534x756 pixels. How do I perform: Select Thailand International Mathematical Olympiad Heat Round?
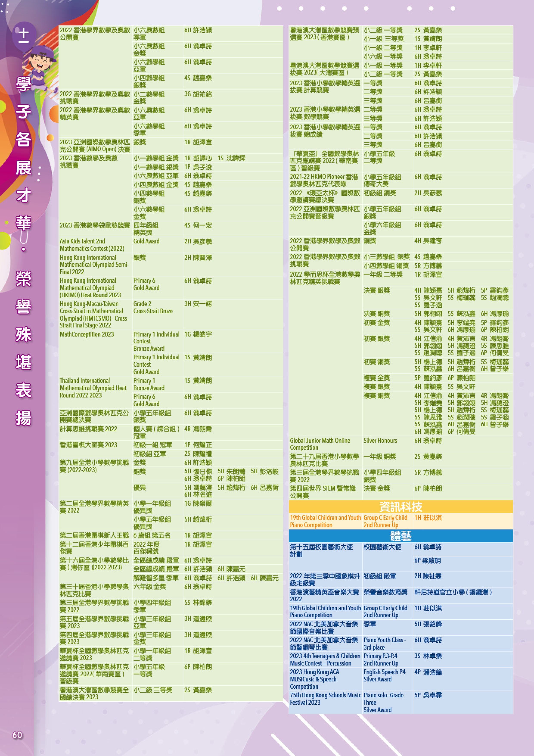pos(93,388)
